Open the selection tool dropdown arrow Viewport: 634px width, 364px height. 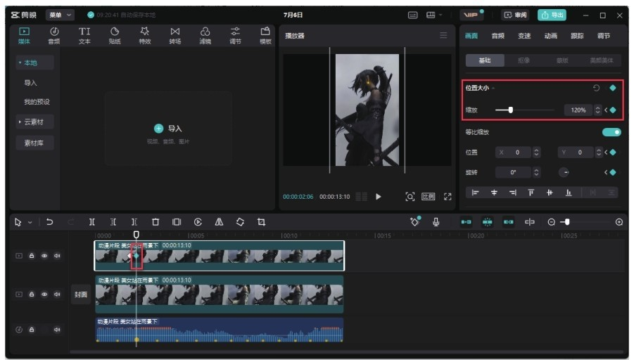[x=30, y=222]
